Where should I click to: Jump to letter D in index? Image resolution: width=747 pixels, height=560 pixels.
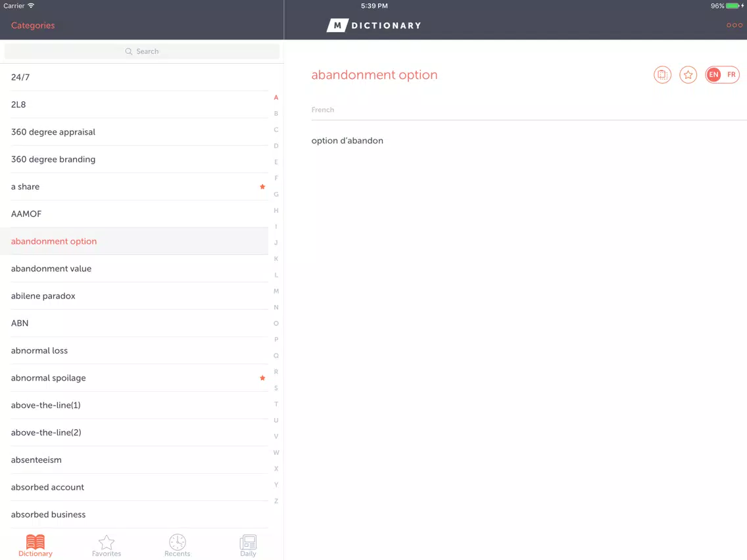pyautogui.click(x=276, y=146)
